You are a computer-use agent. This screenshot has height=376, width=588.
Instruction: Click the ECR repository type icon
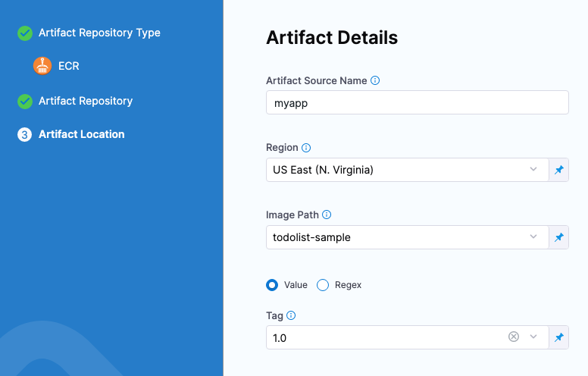42,66
